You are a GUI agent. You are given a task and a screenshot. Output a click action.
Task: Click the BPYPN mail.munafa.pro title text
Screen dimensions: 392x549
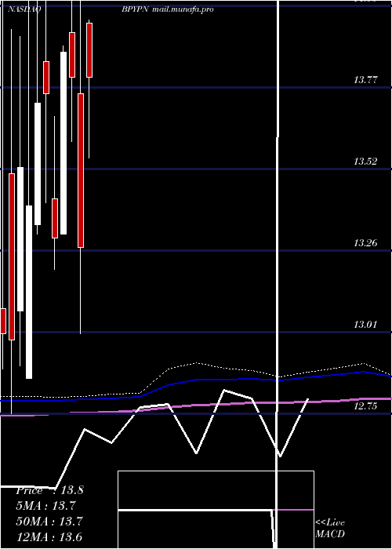[168, 9]
